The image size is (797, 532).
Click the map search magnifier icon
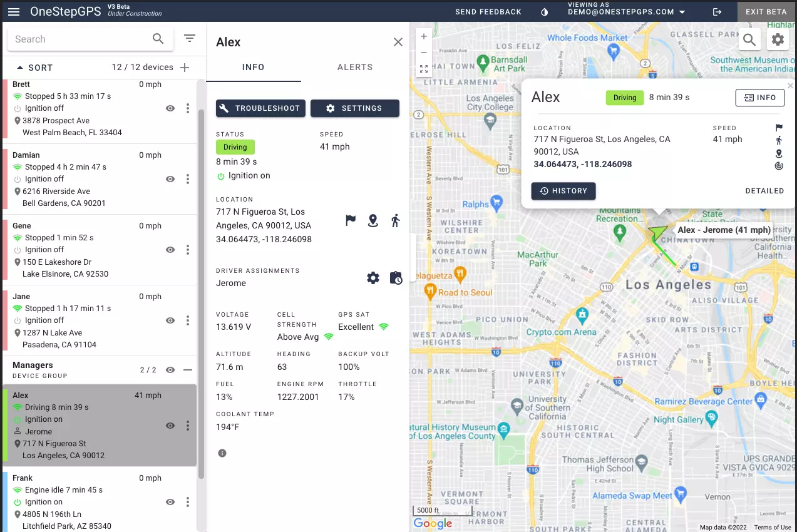pyautogui.click(x=749, y=39)
